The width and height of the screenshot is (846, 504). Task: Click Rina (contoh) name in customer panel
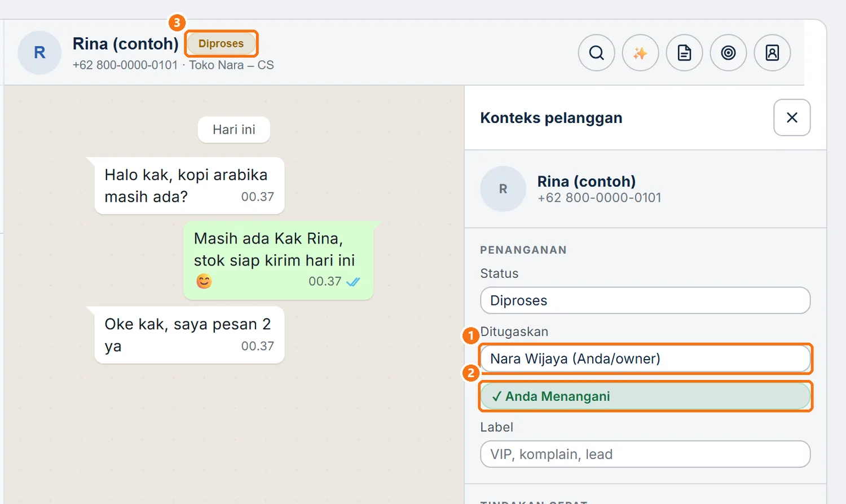click(587, 181)
